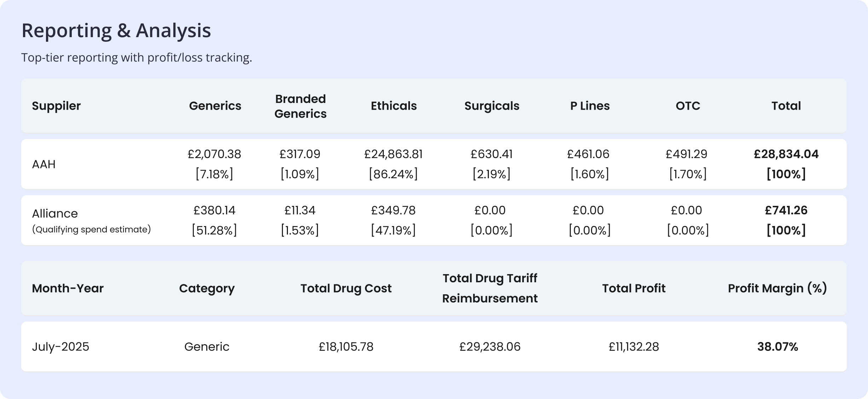The width and height of the screenshot is (868, 399).
Task: Click the OTC column header
Action: pyautogui.click(x=688, y=106)
